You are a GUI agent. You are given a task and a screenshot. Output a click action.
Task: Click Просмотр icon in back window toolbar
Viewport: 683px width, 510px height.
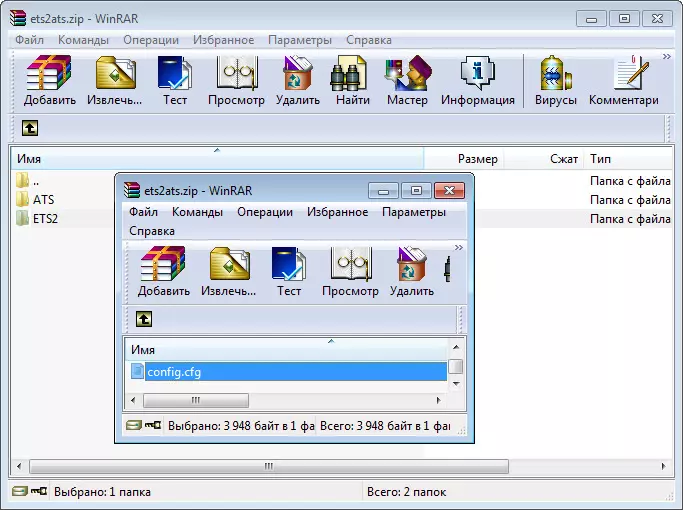click(237, 72)
